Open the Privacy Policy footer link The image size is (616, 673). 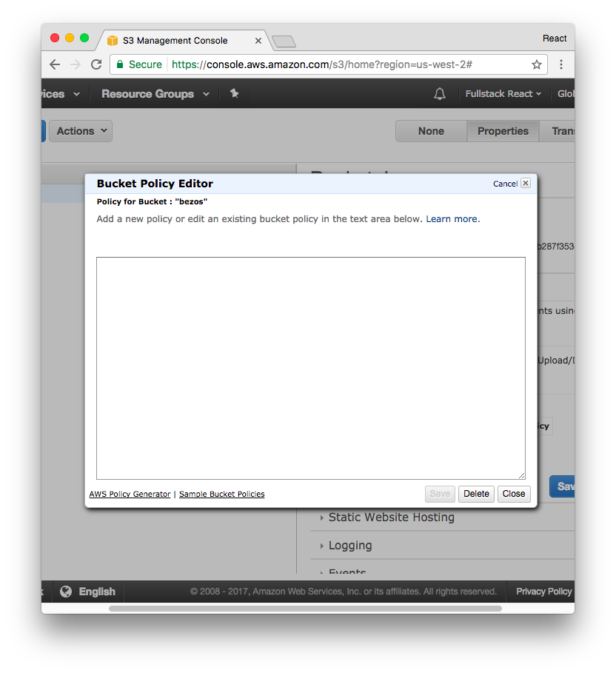(544, 592)
